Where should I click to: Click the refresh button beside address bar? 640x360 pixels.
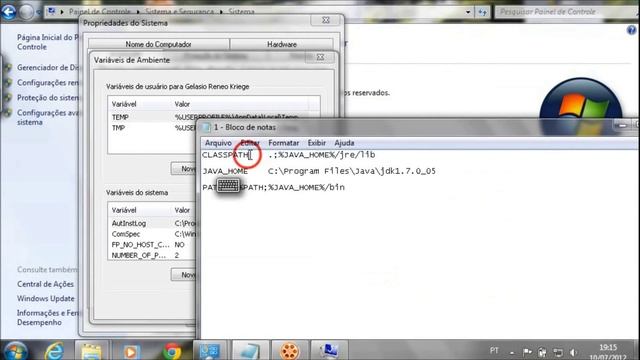point(482,12)
